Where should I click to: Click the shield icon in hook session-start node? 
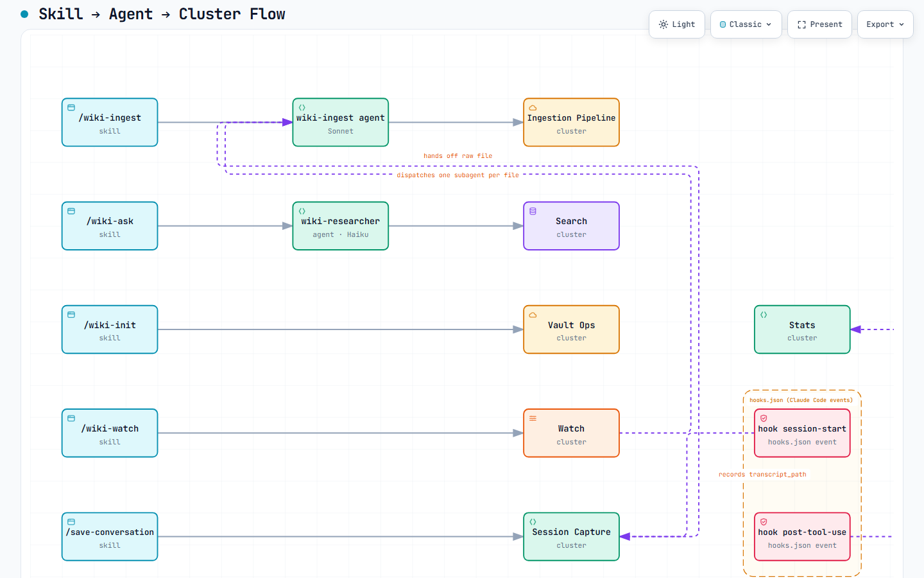764,418
